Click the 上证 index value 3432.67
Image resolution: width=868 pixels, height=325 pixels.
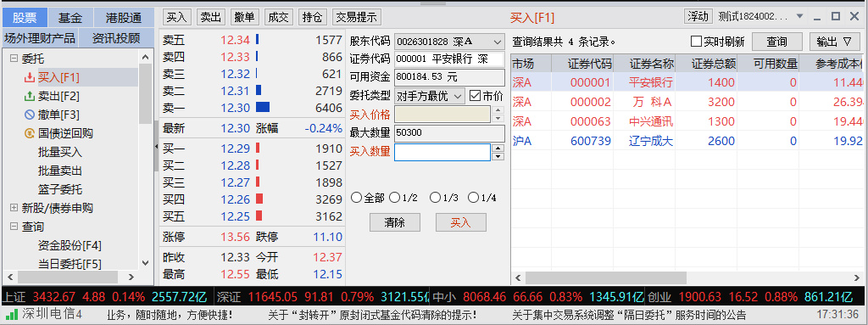(53, 297)
